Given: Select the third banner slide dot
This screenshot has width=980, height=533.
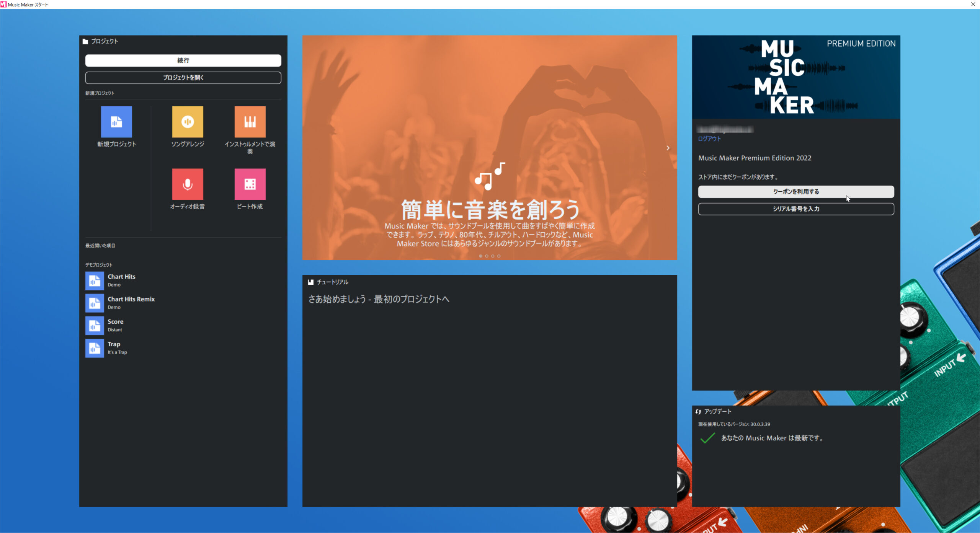Looking at the screenshot, I should 493,256.
